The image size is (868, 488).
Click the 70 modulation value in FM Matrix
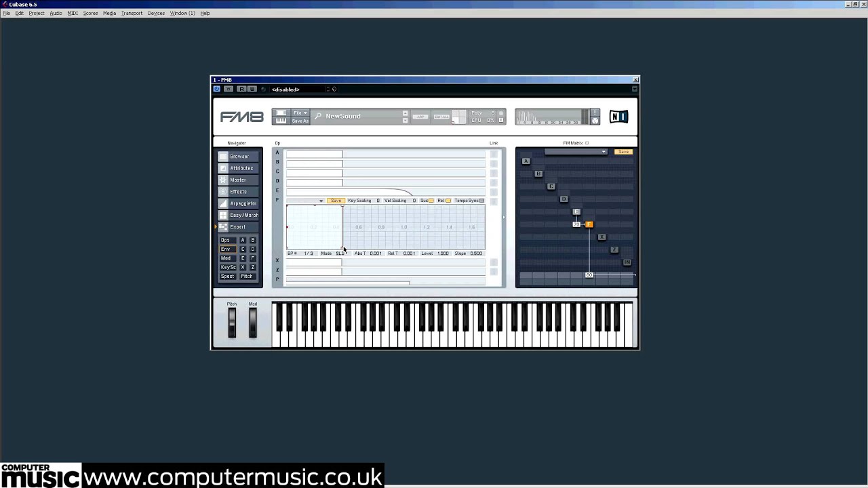tap(576, 224)
